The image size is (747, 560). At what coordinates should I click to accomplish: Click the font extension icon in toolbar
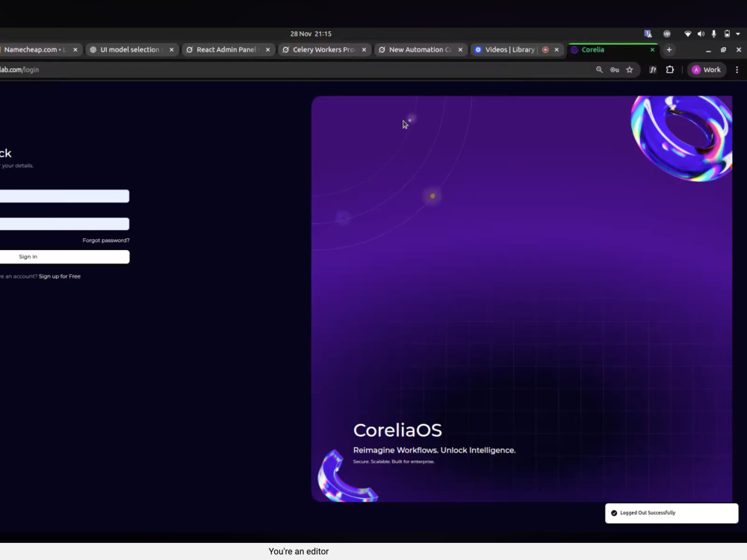653,69
